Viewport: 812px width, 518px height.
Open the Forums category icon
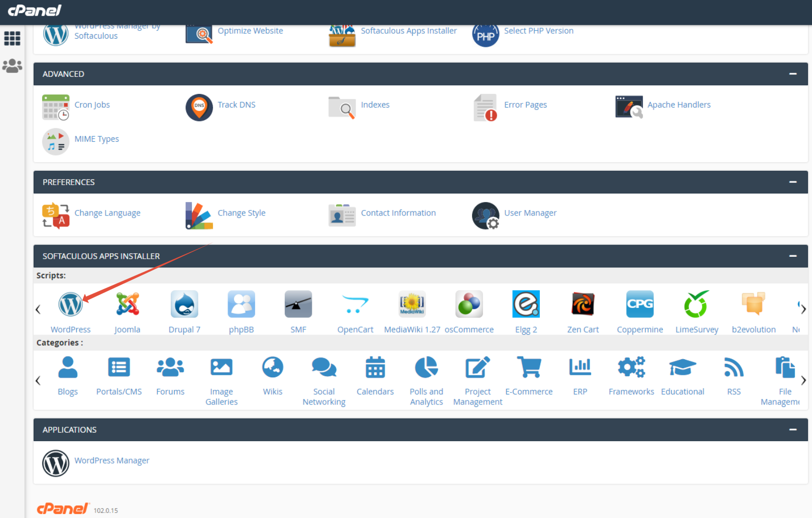point(170,367)
